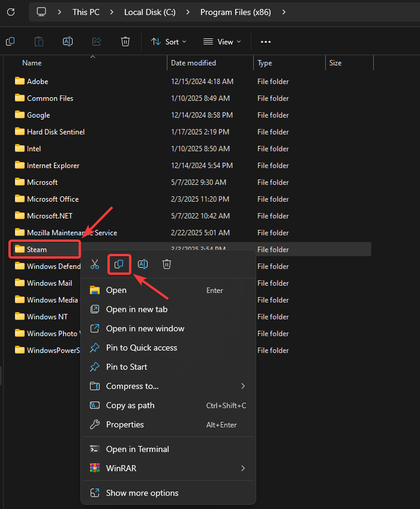This screenshot has width=420, height=509.
Task: Click Show more options
Action: pos(142,493)
